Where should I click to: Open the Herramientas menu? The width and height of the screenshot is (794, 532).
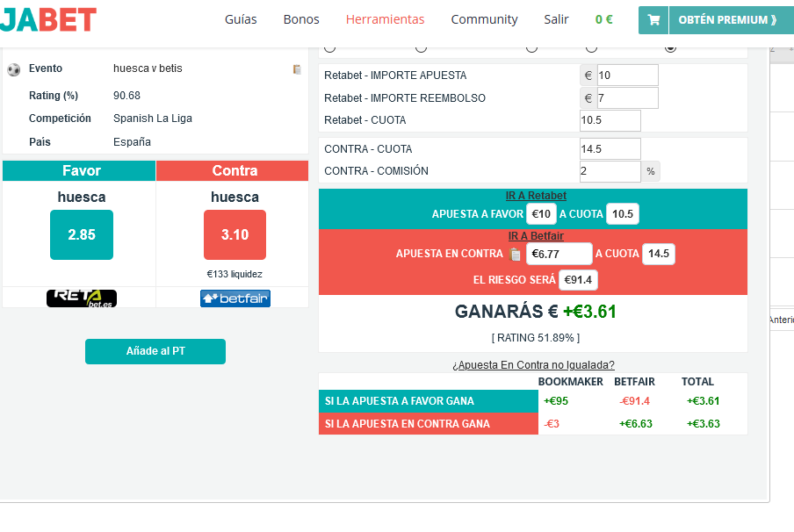coord(385,19)
